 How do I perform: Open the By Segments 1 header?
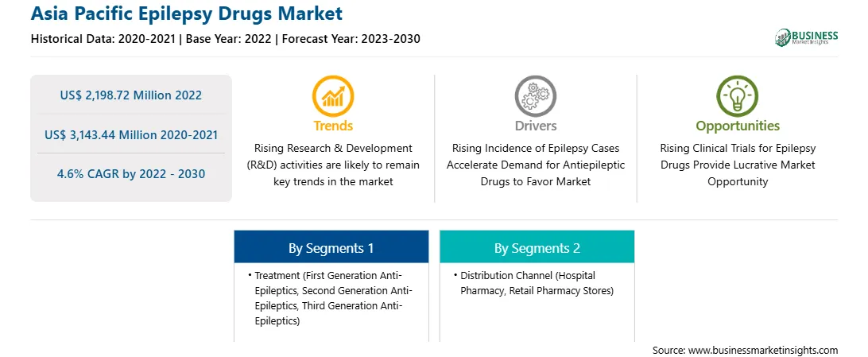(331, 246)
